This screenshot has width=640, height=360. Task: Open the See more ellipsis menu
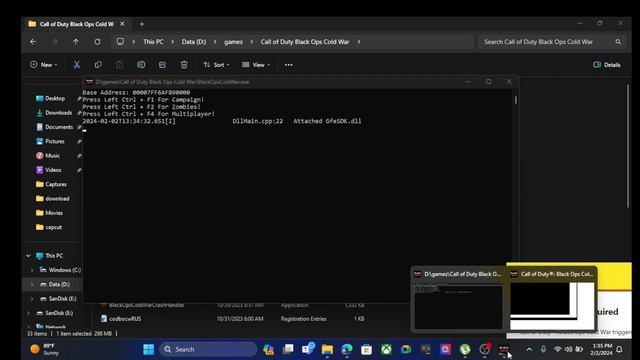point(289,65)
